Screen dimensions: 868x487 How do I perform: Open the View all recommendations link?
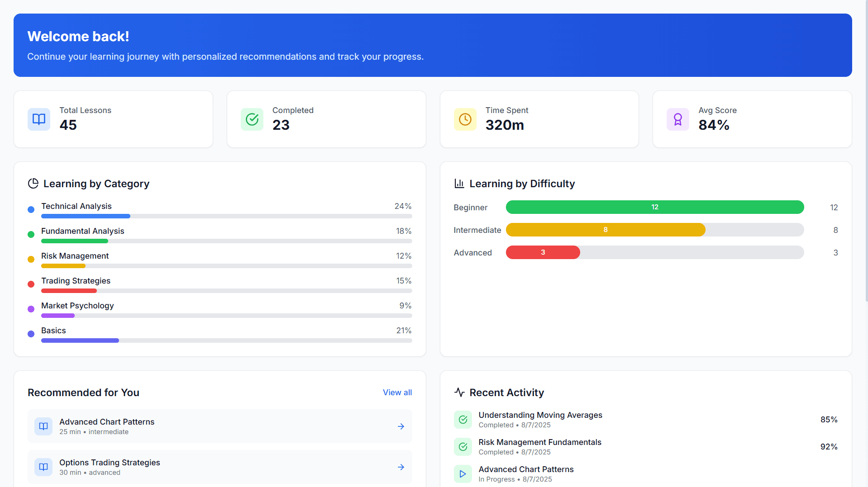397,392
